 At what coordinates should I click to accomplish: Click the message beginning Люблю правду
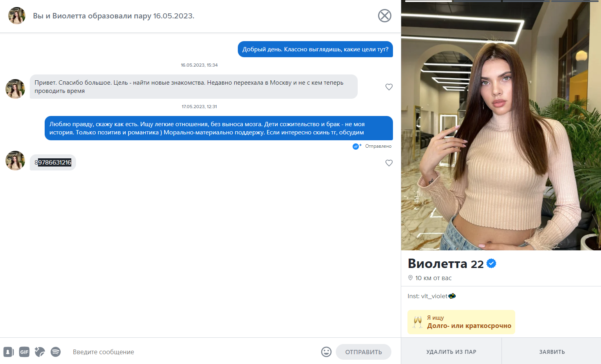[x=219, y=128]
